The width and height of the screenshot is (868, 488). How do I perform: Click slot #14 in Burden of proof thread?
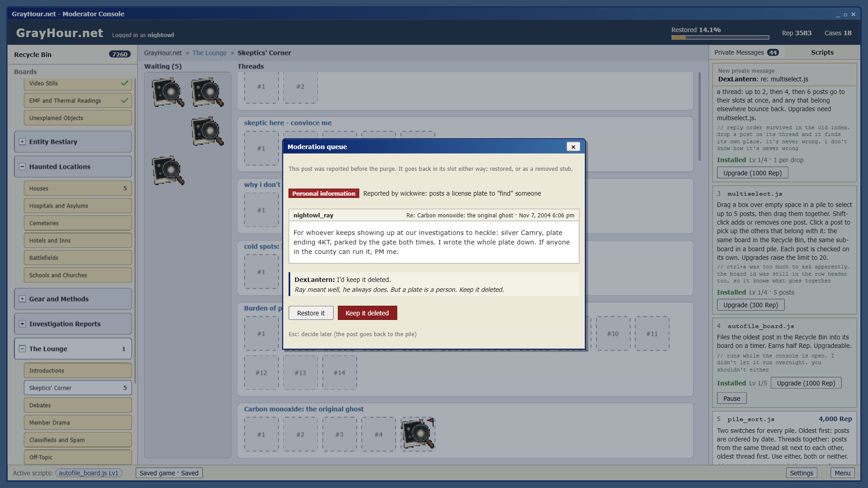coord(340,373)
